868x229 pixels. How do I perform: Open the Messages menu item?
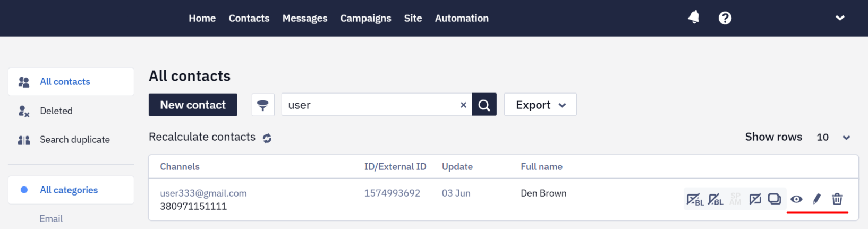(x=305, y=18)
